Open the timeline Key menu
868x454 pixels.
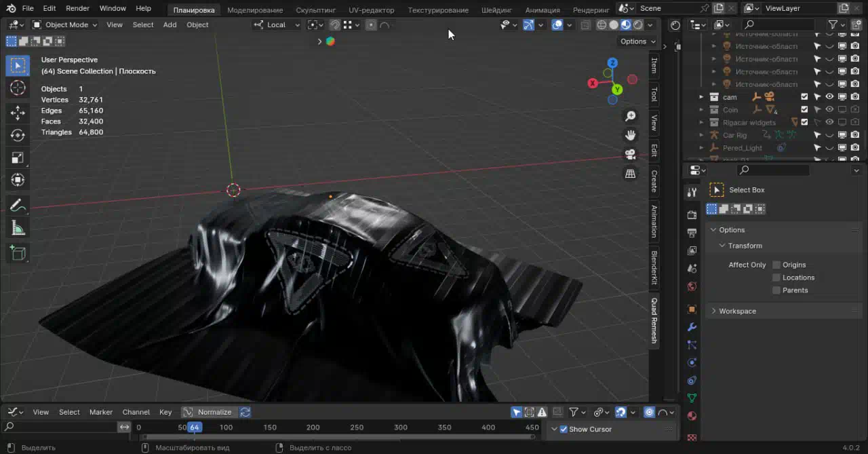pyautogui.click(x=165, y=412)
